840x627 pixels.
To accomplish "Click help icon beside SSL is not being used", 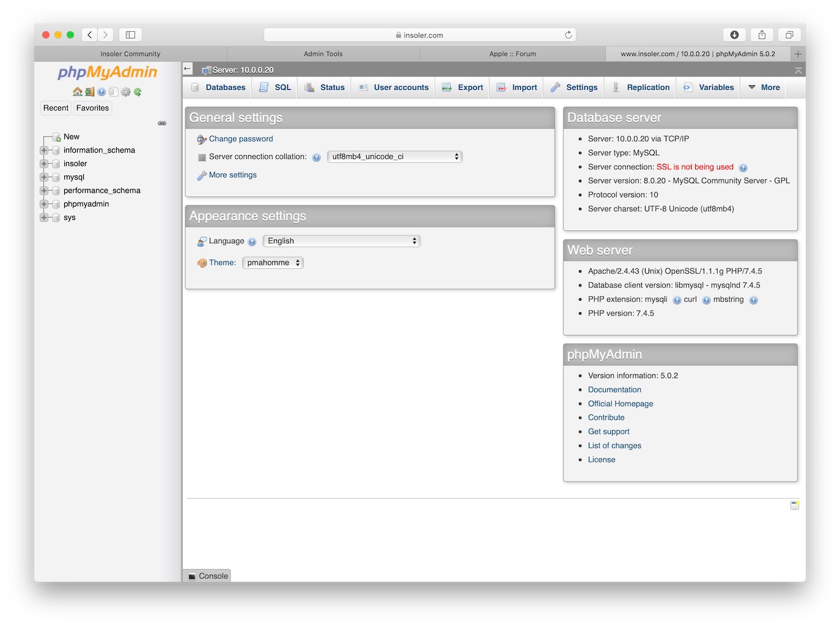I will pyautogui.click(x=743, y=167).
